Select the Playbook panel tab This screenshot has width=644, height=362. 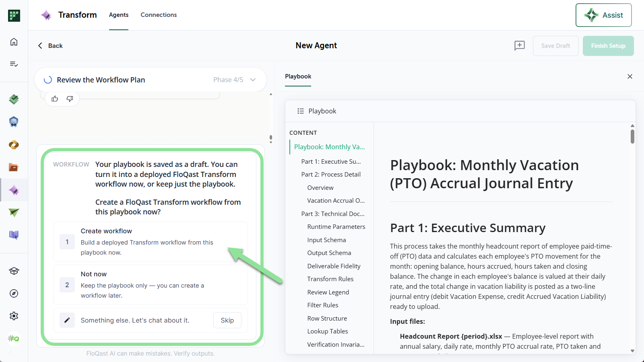point(298,76)
